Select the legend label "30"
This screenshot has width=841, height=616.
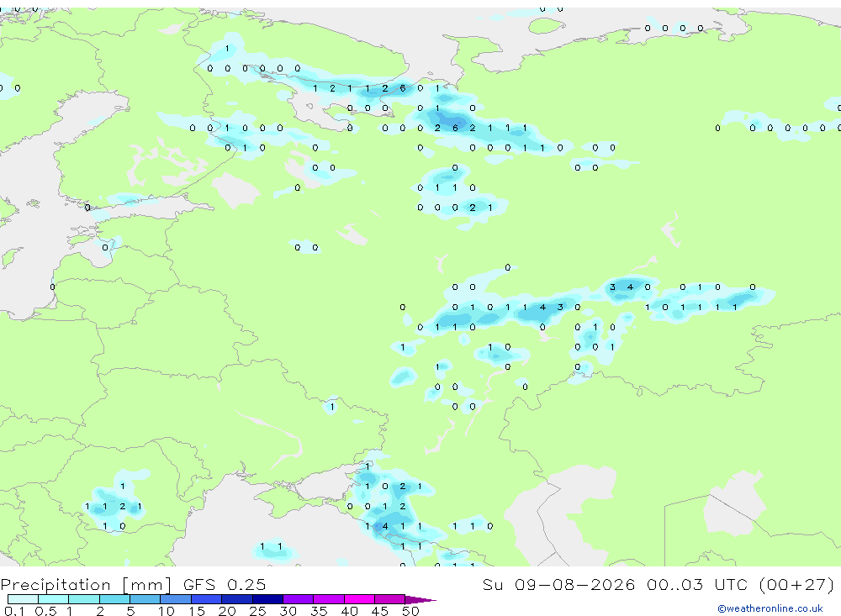(x=288, y=611)
